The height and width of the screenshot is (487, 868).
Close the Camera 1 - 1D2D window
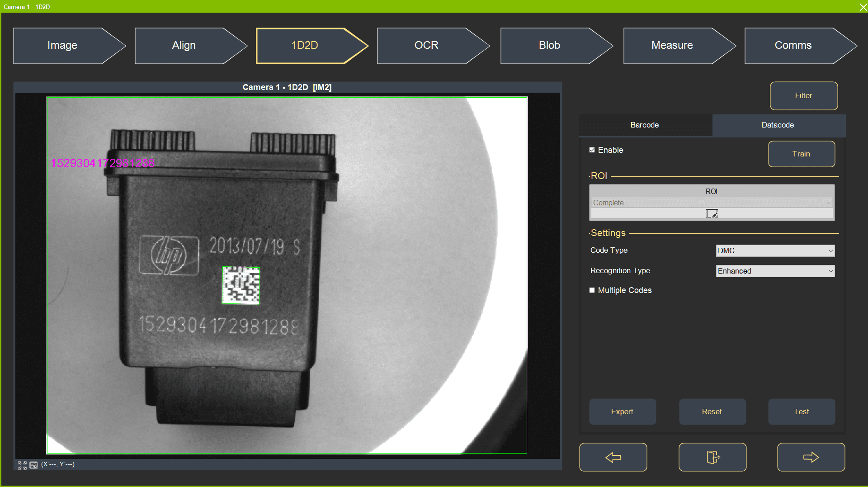point(863,7)
